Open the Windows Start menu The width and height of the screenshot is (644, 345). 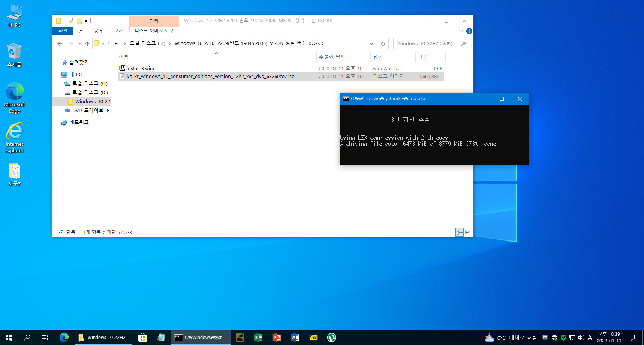[x=9, y=337]
